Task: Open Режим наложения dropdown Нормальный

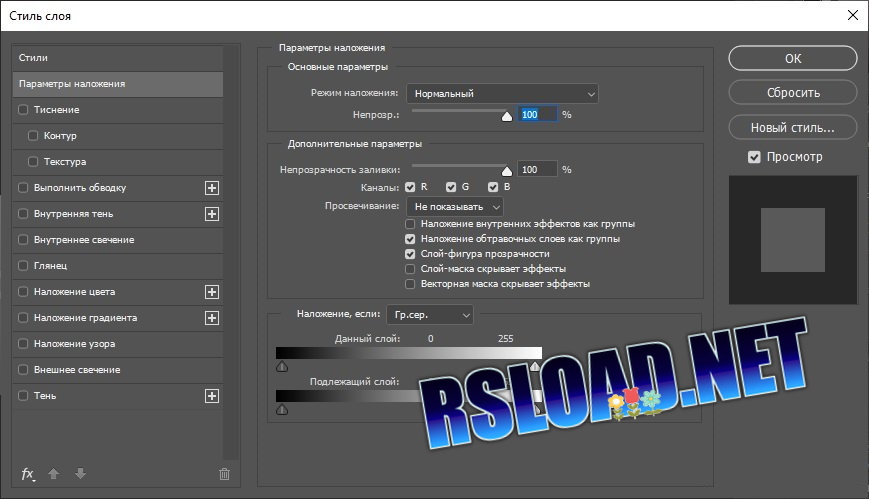Action: [503, 94]
